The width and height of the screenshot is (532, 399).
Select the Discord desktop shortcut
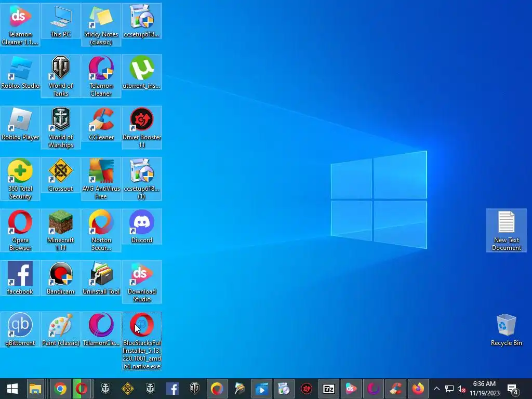(x=141, y=227)
